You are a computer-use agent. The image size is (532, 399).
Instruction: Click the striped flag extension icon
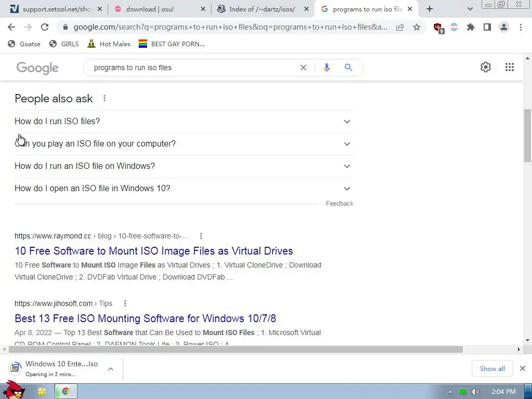(x=454, y=27)
